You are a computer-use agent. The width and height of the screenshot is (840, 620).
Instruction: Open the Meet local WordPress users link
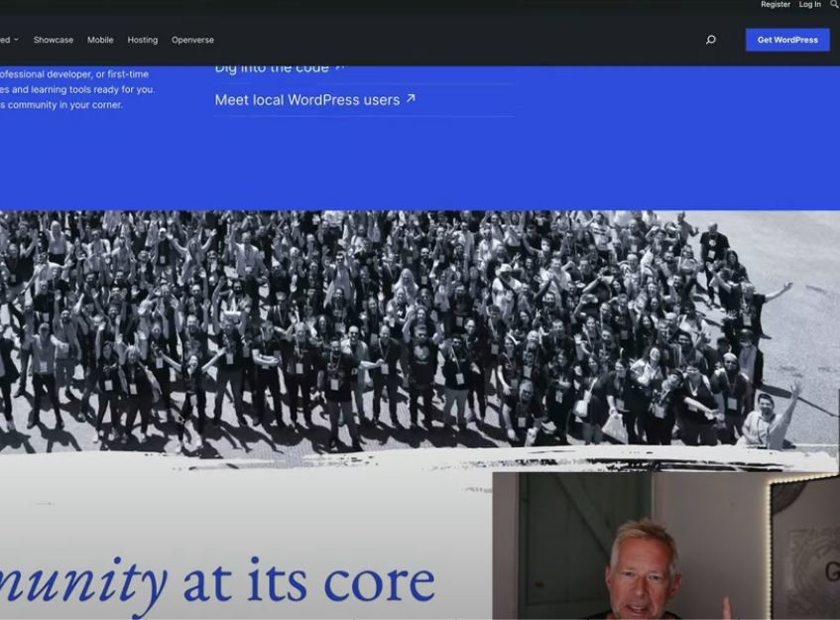tap(306, 100)
